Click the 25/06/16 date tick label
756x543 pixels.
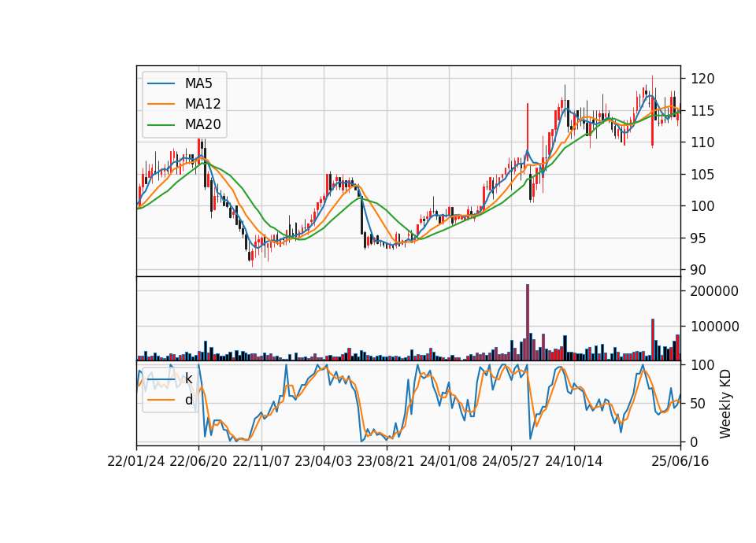click(680, 461)
